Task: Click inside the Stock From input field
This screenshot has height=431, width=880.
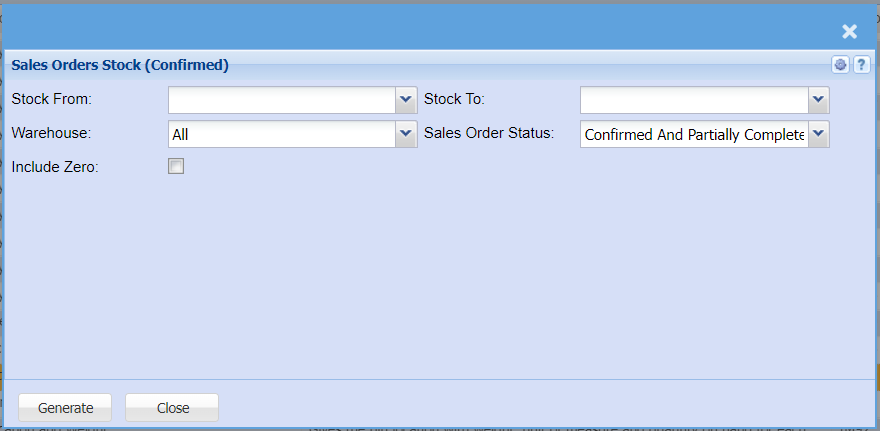Action: click(x=282, y=100)
